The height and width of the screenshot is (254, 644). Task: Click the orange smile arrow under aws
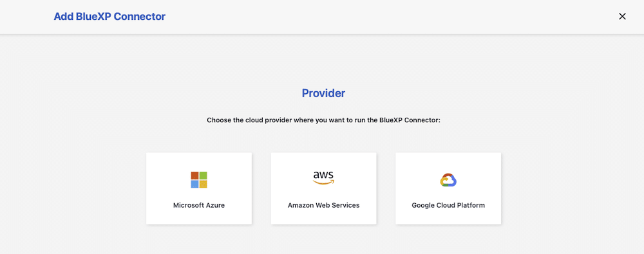point(324,182)
